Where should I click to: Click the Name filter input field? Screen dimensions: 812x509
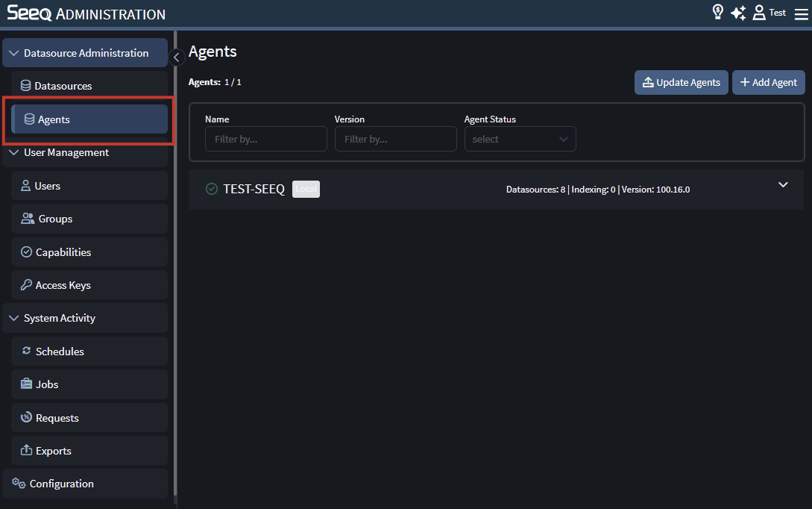click(265, 140)
